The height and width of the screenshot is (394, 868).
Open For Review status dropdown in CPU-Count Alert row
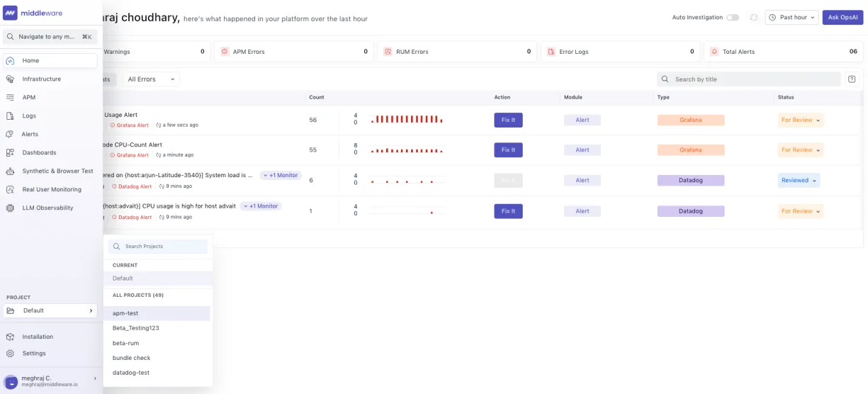click(x=801, y=150)
